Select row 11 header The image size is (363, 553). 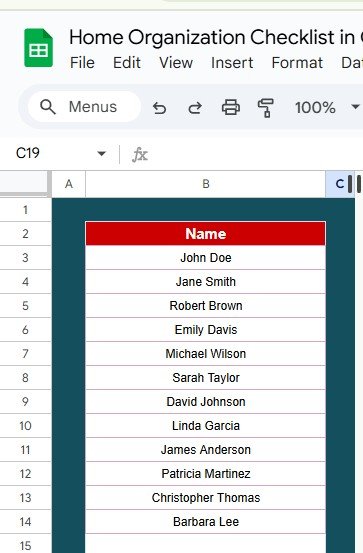tap(25, 450)
